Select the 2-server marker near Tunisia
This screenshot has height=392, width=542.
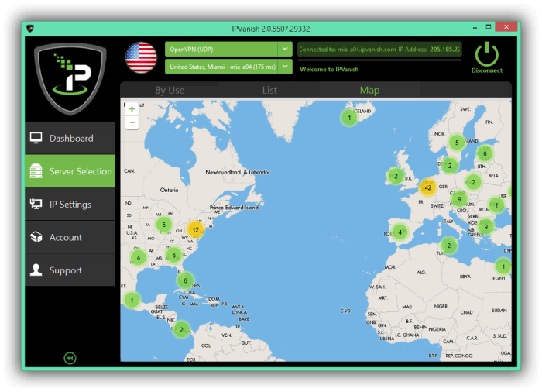pos(448,246)
